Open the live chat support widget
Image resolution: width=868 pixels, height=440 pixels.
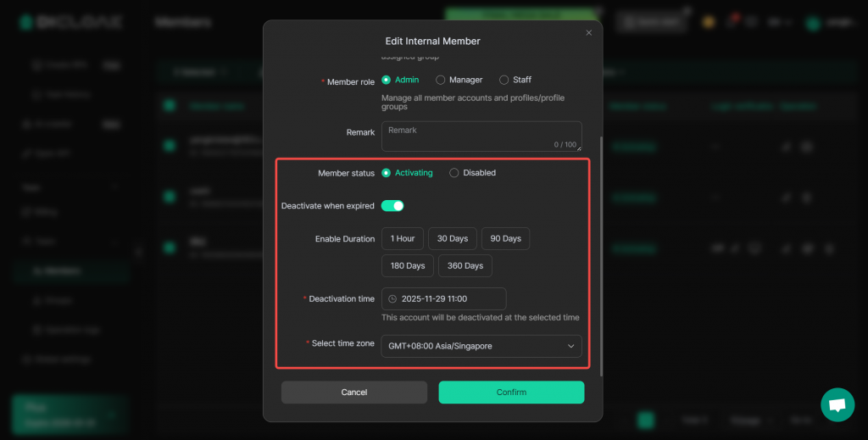tap(837, 405)
